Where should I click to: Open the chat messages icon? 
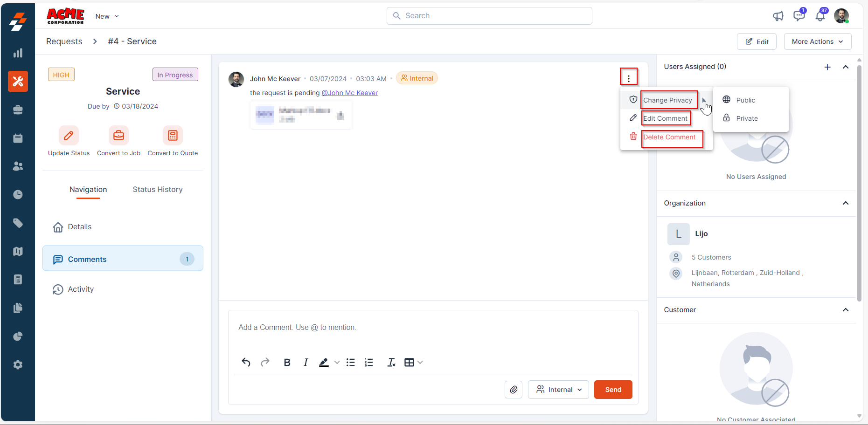[799, 16]
